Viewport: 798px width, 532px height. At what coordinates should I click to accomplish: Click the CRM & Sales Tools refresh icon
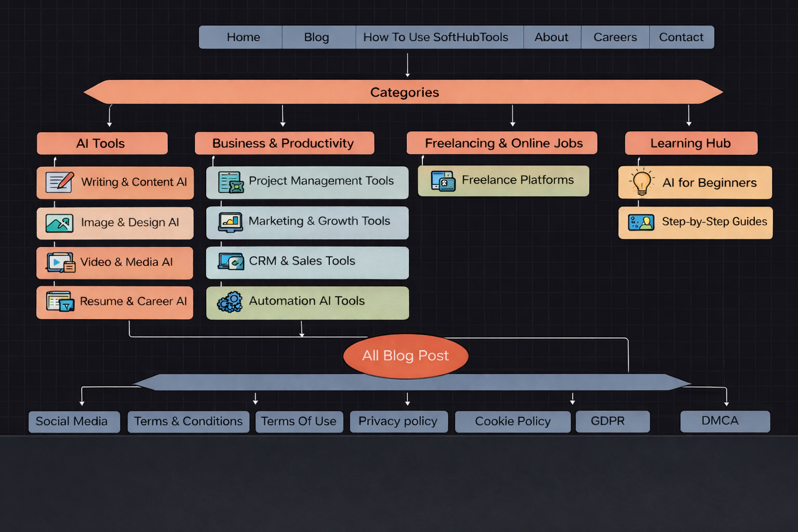231,262
